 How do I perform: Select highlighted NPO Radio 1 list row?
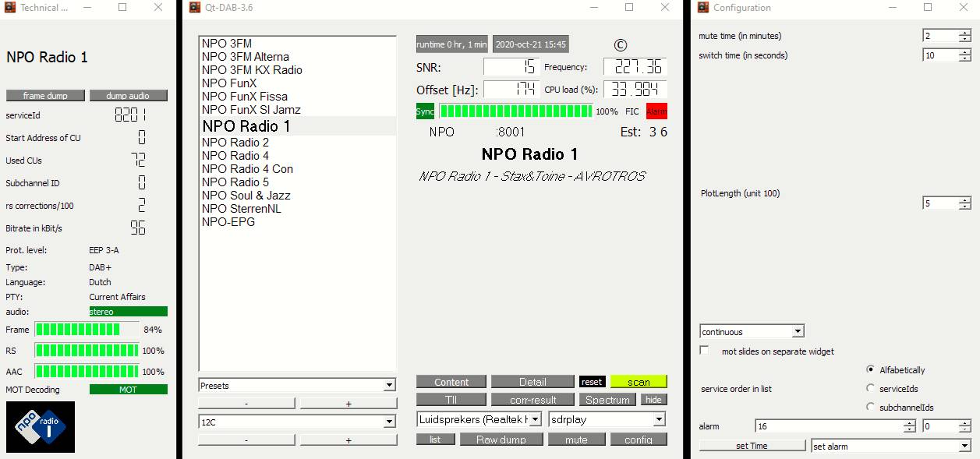[x=297, y=126]
